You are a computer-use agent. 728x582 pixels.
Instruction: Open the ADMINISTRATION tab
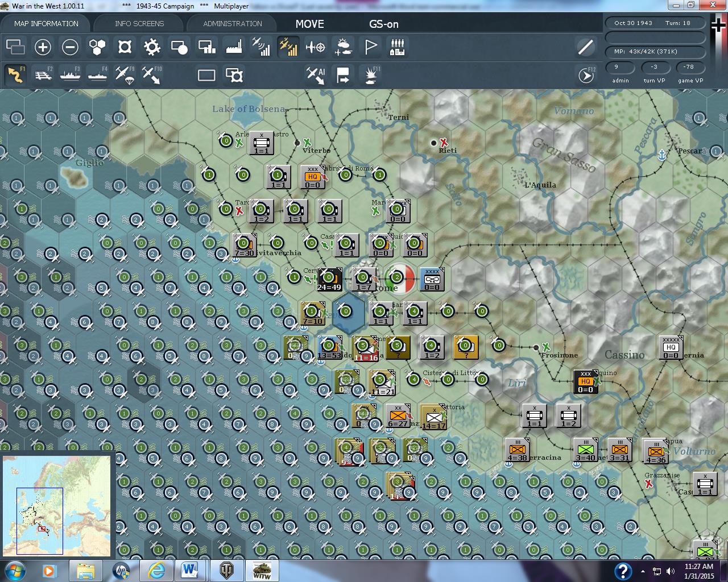tap(233, 23)
